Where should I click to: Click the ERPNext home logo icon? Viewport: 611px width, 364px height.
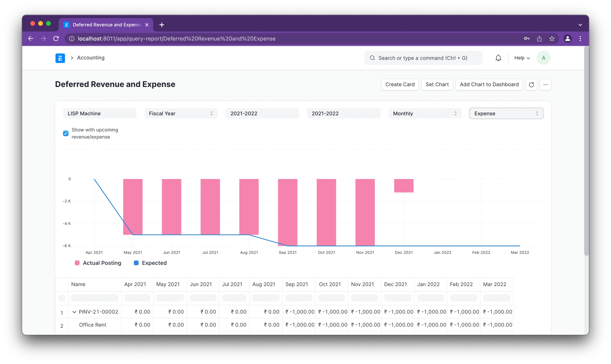60,58
